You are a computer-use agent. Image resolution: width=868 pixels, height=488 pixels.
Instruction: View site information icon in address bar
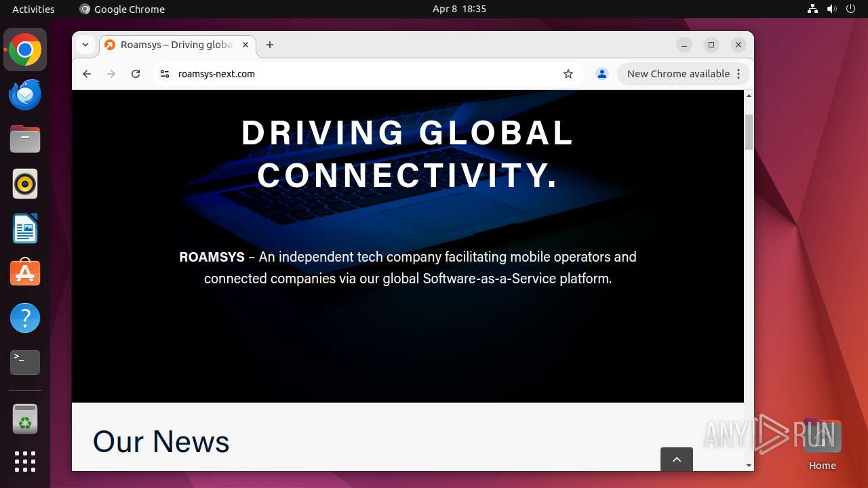(x=164, y=74)
